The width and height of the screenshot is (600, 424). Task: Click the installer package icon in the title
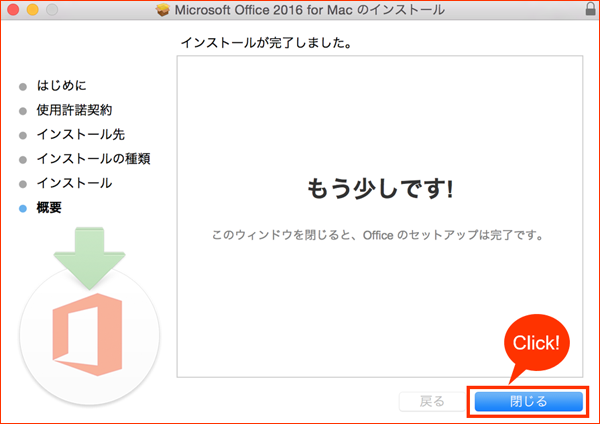click(163, 10)
